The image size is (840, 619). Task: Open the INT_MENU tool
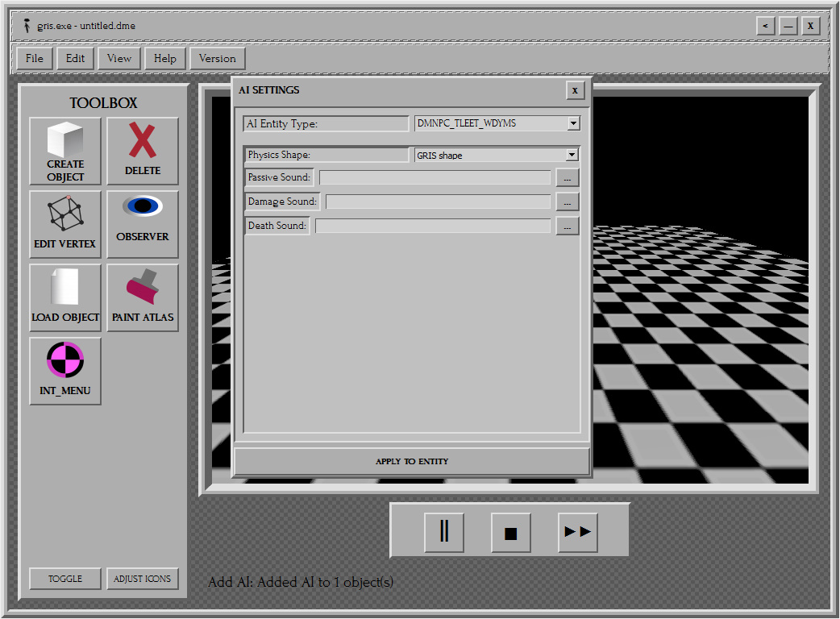64,371
